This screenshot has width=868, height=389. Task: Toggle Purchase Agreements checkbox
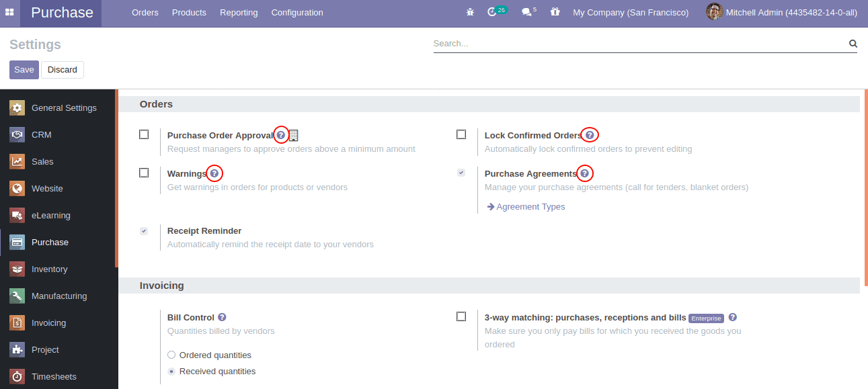point(461,173)
